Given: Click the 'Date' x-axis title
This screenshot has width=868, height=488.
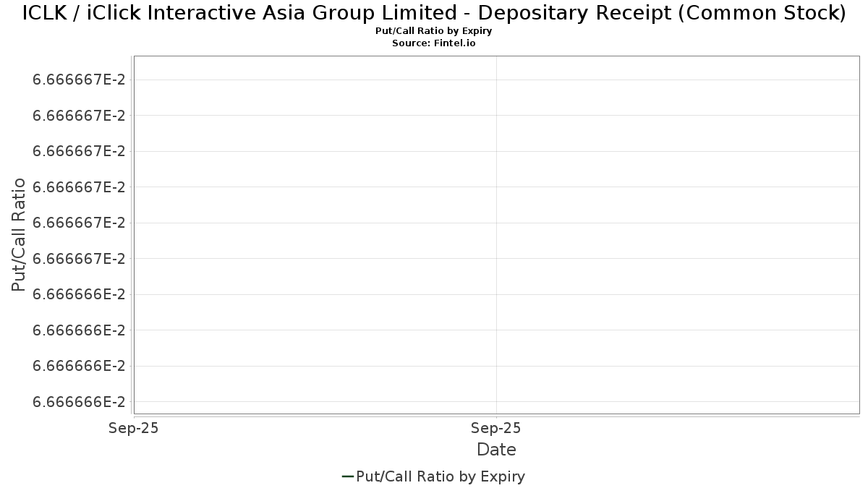Looking at the screenshot, I should 496,450.
